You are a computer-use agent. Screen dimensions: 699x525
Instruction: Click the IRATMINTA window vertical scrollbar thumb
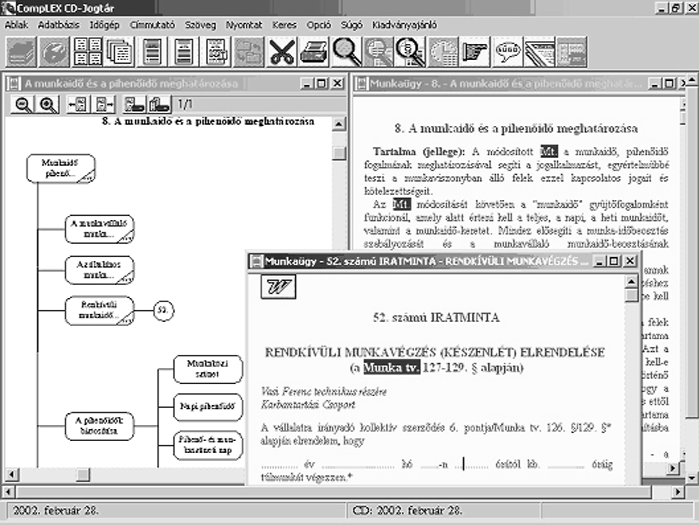(631, 295)
